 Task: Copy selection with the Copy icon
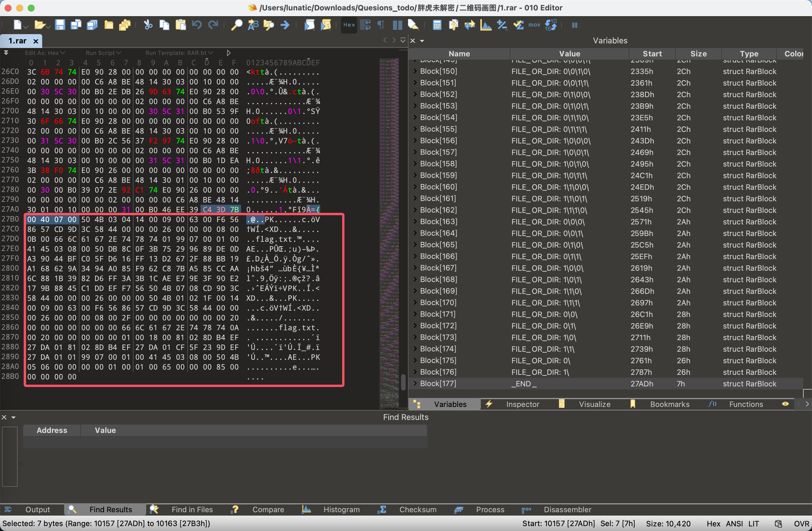tap(164, 25)
